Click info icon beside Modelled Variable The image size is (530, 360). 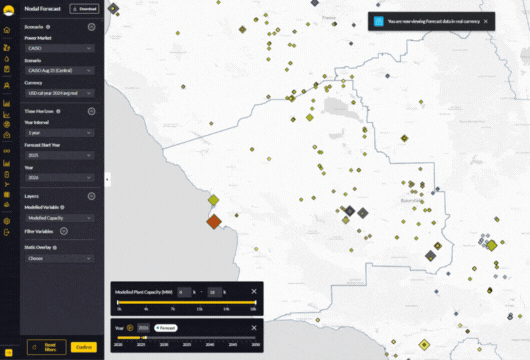pyautogui.click(x=62, y=207)
